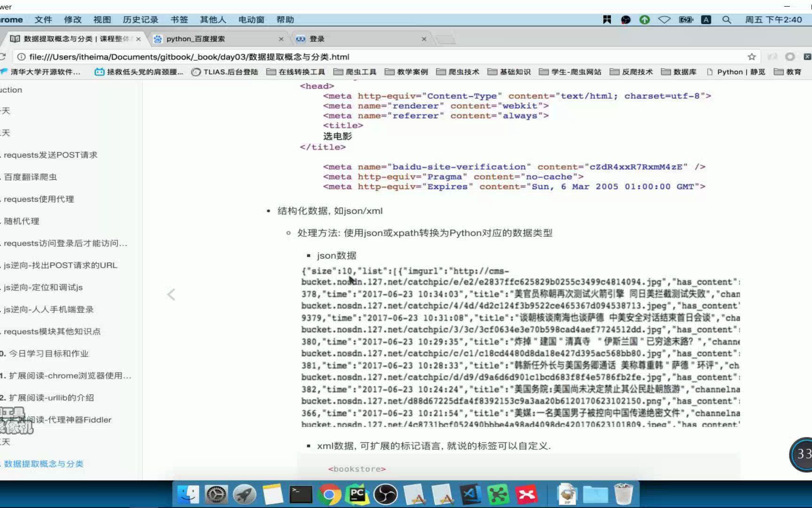Close the 数据提取概念与分类 tab
The width and height of the screenshot is (812, 508).
[x=138, y=39]
